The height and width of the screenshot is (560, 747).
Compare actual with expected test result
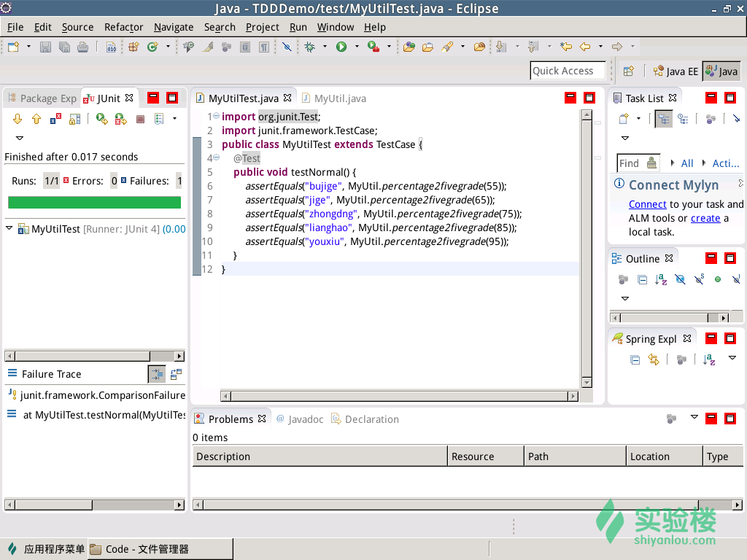pyautogui.click(x=176, y=374)
